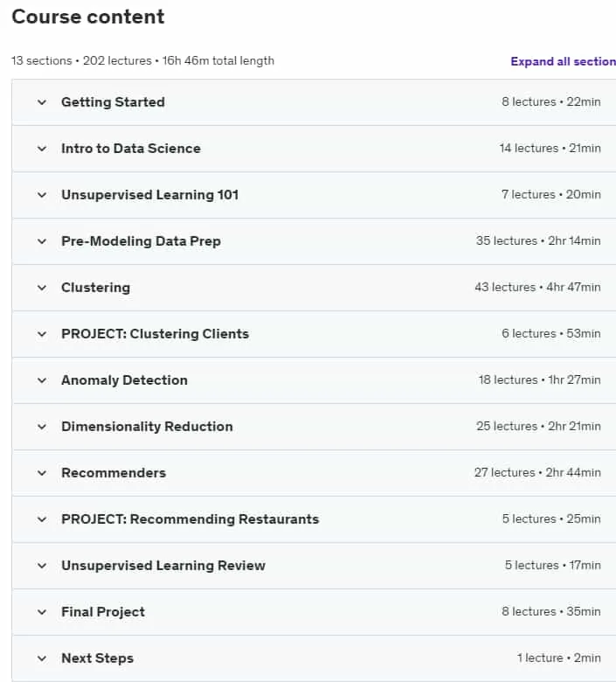This screenshot has height=682, width=616.
Task: Click the 43 lectures • 4hr 47min label
Action: (x=537, y=287)
